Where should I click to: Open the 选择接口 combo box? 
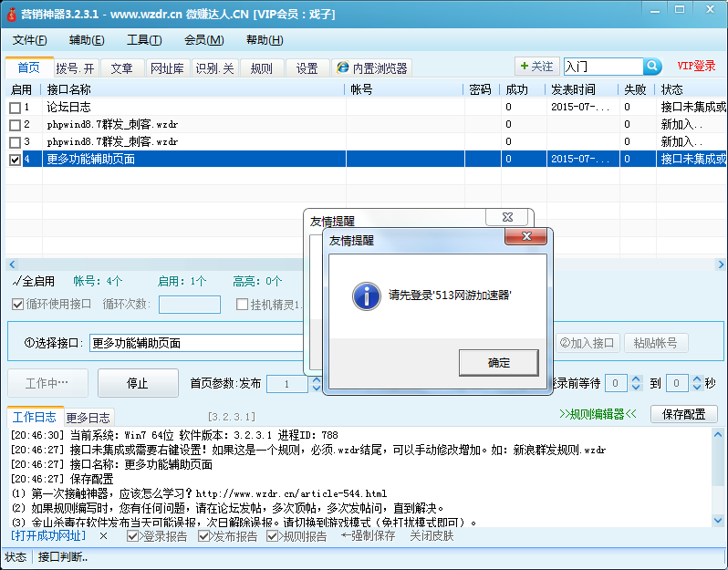196,344
